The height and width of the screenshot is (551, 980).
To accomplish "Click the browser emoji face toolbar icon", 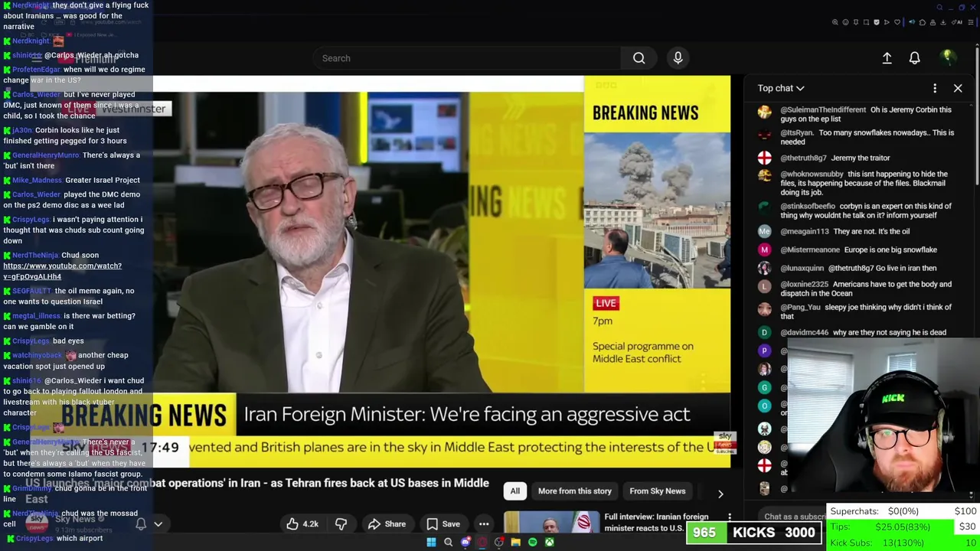I will [845, 22].
